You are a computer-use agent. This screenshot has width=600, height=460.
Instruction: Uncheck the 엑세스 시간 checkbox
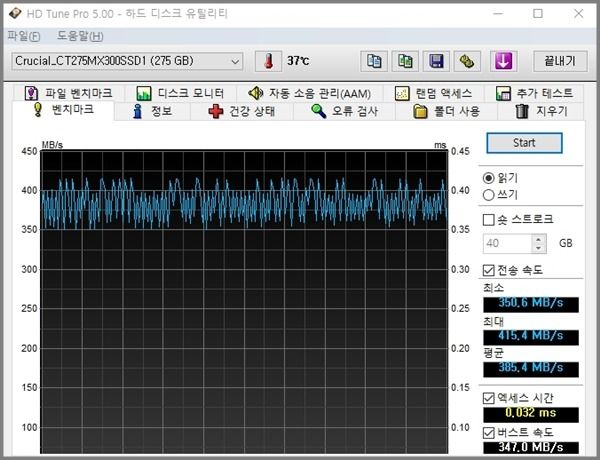(489, 398)
